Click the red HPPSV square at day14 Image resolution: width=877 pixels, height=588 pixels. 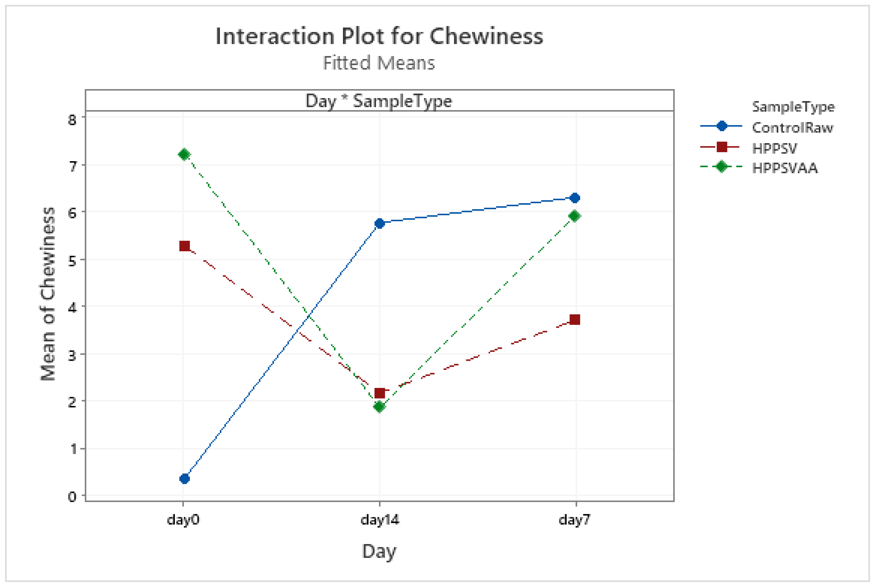379,393
